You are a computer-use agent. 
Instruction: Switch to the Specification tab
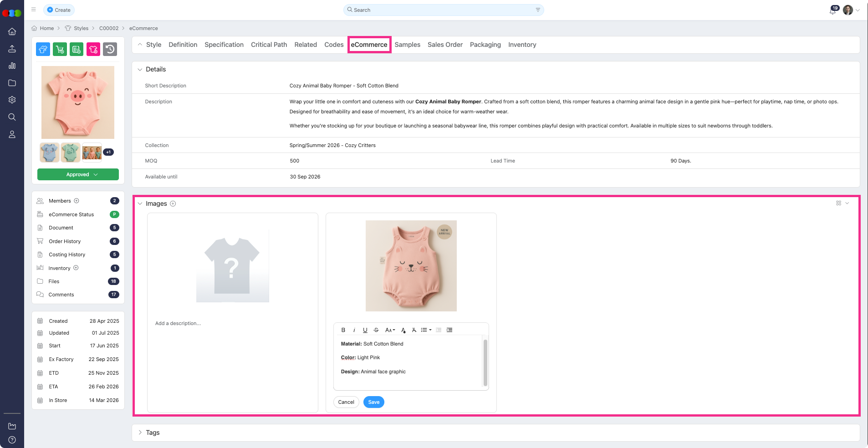[x=224, y=45]
